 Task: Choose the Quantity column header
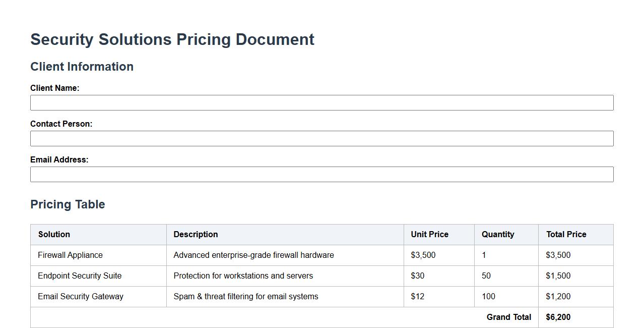coord(497,234)
